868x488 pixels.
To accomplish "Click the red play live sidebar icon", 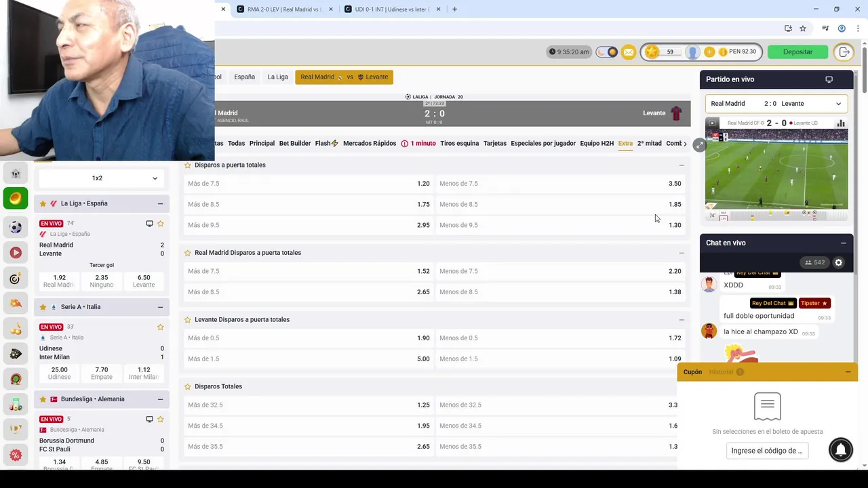I will [x=16, y=253].
